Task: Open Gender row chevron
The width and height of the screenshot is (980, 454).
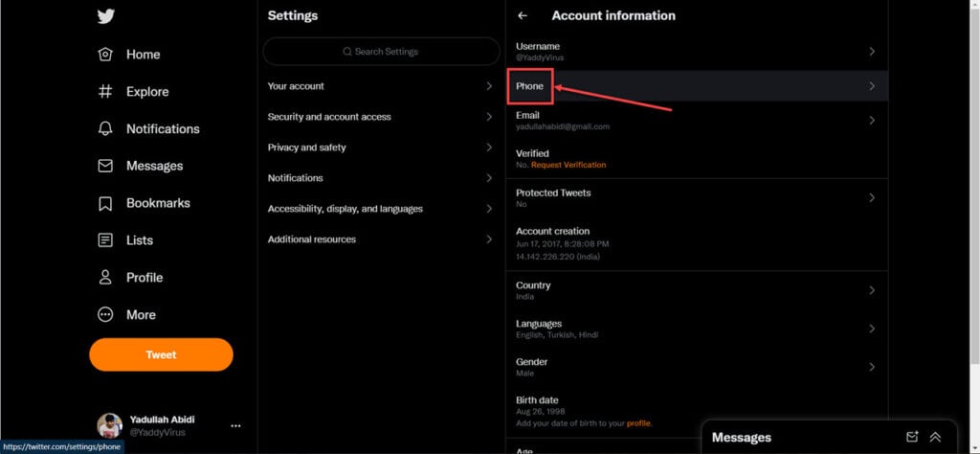Action: tap(872, 367)
